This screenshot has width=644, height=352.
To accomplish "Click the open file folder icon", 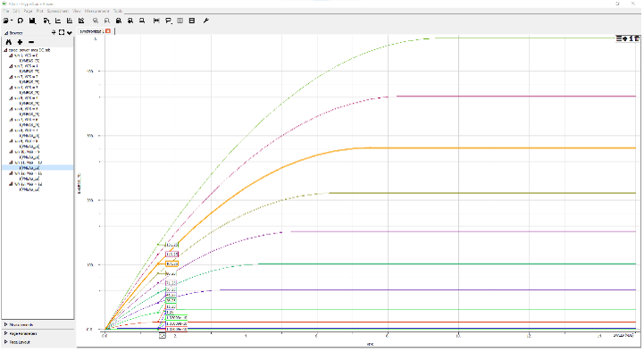I will (x=6, y=21).
